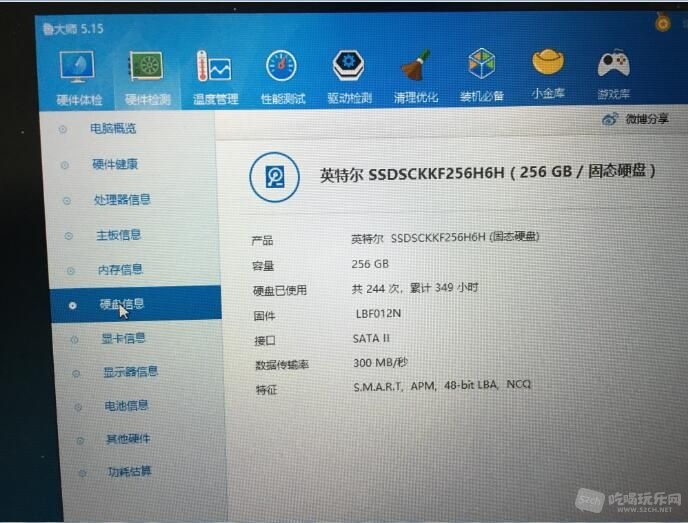
Task: Click the bullet icon beside 内存信息
Action: tap(71, 271)
